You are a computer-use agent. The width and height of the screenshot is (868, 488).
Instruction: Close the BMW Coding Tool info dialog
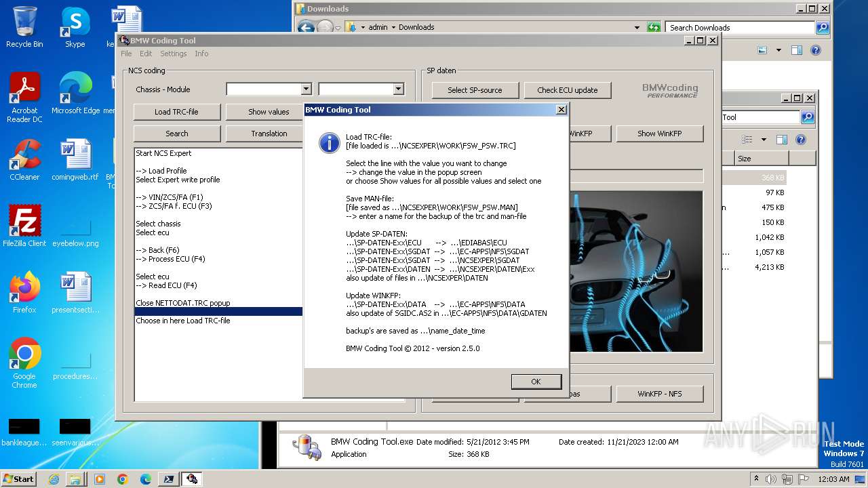(x=561, y=110)
